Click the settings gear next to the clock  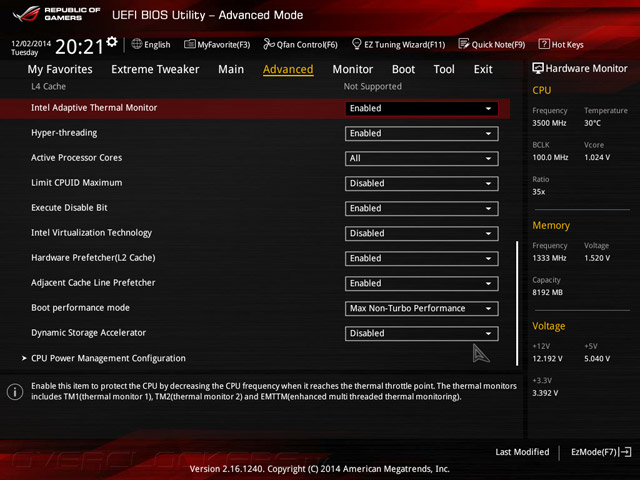111,41
